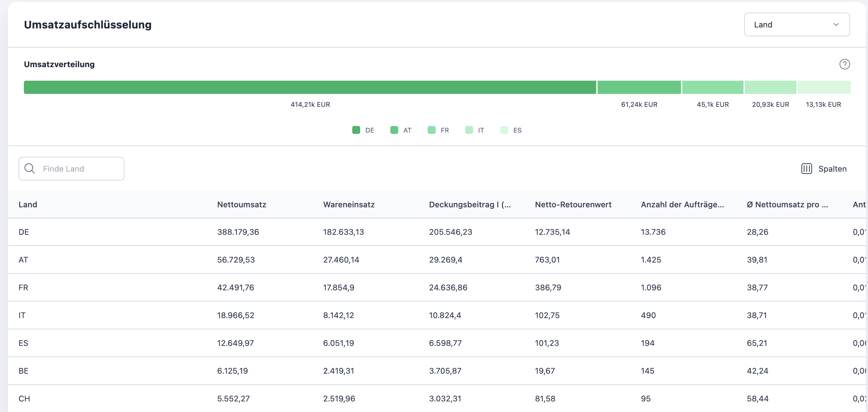This screenshot has height=412, width=868.
Task: Sort by Netto-Retourenwert column header
Action: (573, 204)
